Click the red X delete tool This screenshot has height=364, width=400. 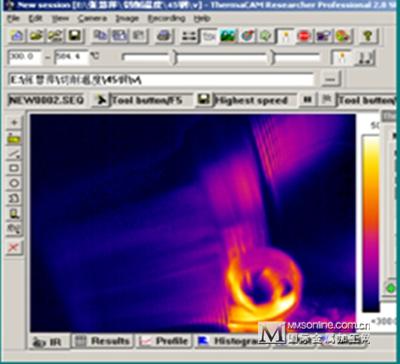coord(14,247)
